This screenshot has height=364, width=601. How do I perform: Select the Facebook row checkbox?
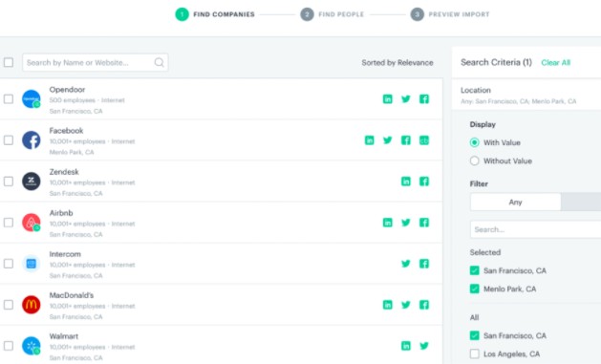[x=9, y=140]
